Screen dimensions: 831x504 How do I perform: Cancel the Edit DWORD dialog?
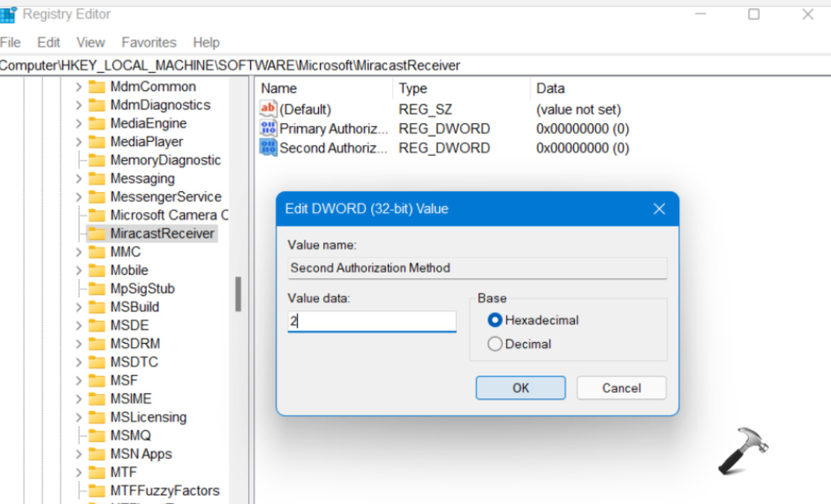tap(621, 387)
